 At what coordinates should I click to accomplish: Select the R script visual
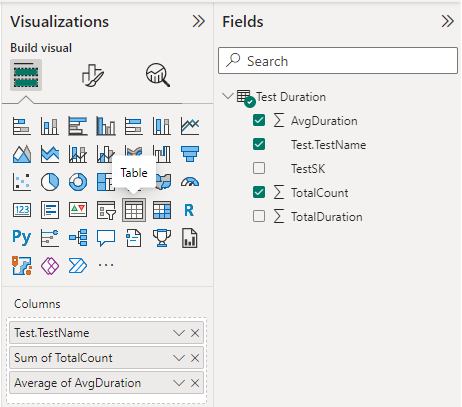pyautogui.click(x=189, y=210)
